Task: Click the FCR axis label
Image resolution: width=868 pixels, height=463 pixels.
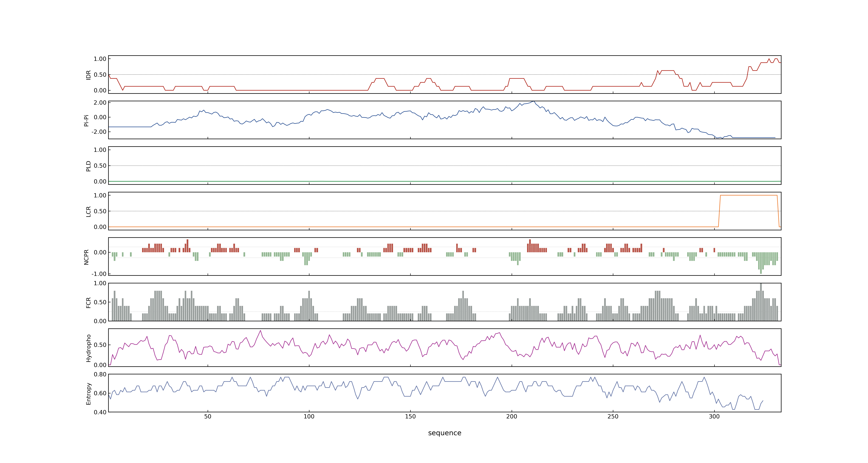Action: pyautogui.click(x=88, y=302)
